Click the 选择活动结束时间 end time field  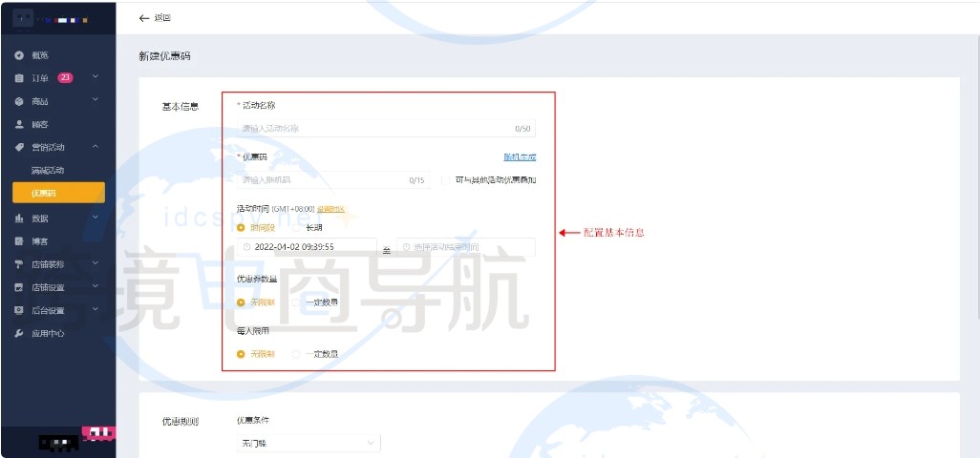(x=465, y=247)
